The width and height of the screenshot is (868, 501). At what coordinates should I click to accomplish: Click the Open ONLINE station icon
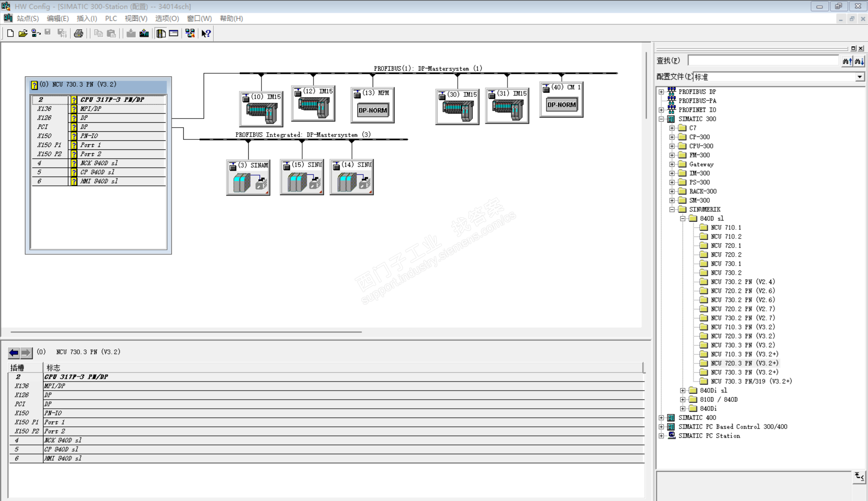pos(36,33)
